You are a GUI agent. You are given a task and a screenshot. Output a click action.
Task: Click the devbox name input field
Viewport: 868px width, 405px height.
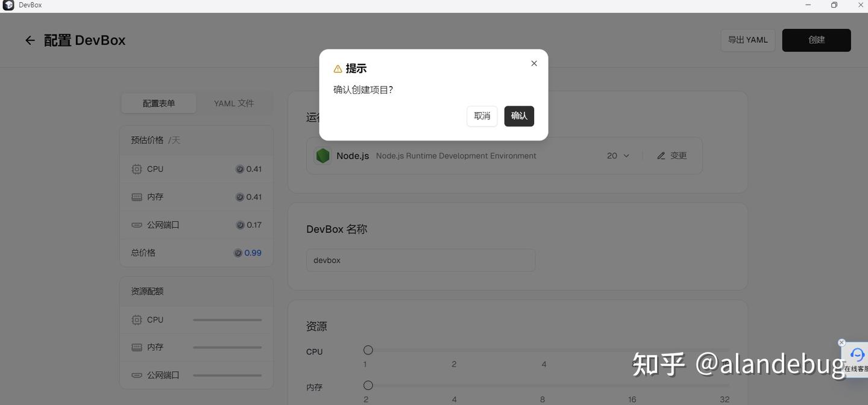[x=420, y=260]
